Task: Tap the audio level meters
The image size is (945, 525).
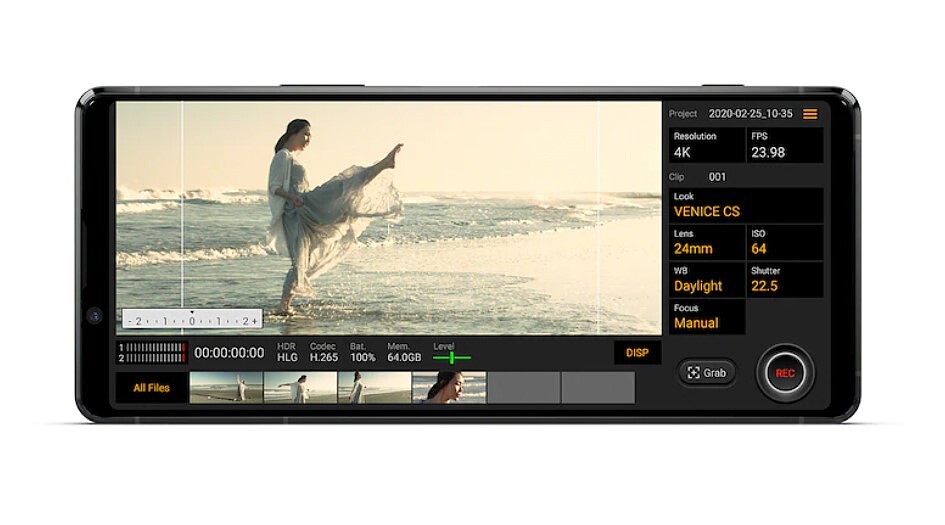Action: (x=152, y=352)
